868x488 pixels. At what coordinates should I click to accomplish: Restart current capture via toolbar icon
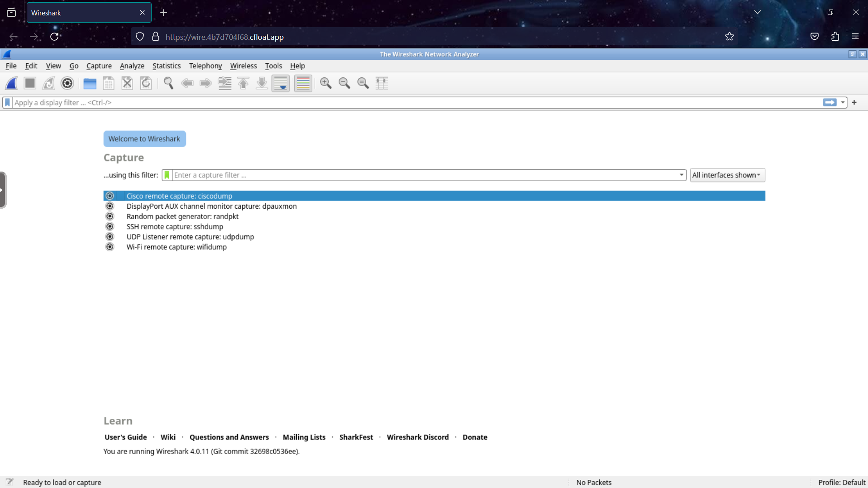[48, 83]
